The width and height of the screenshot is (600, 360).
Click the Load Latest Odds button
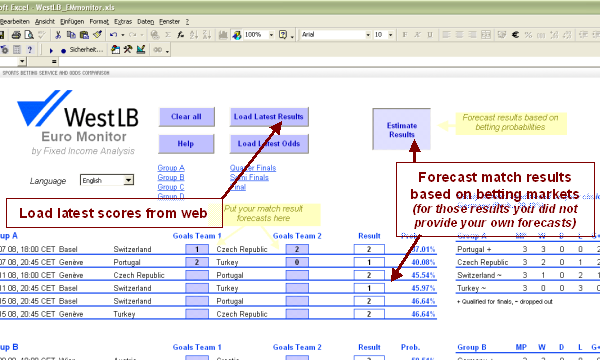tap(269, 144)
